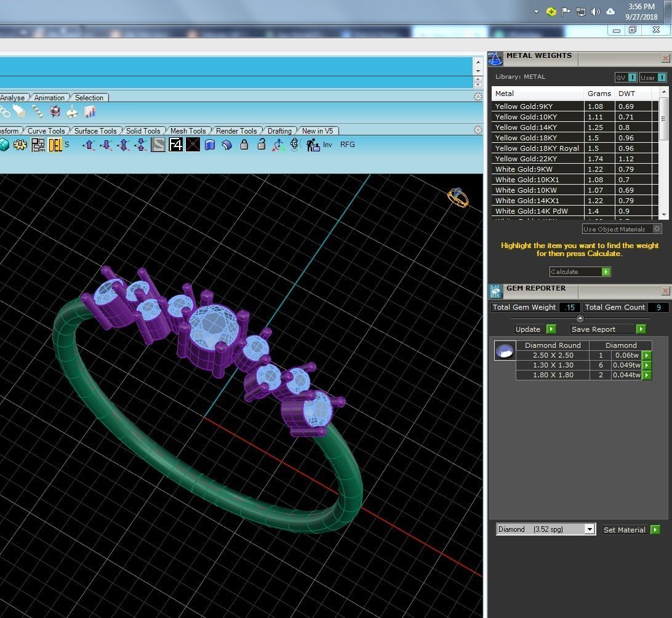Image resolution: width=672 pixels, height=618 pixels.
Task: Click the clock showing 3:56 PM
Action: point(641,6)
